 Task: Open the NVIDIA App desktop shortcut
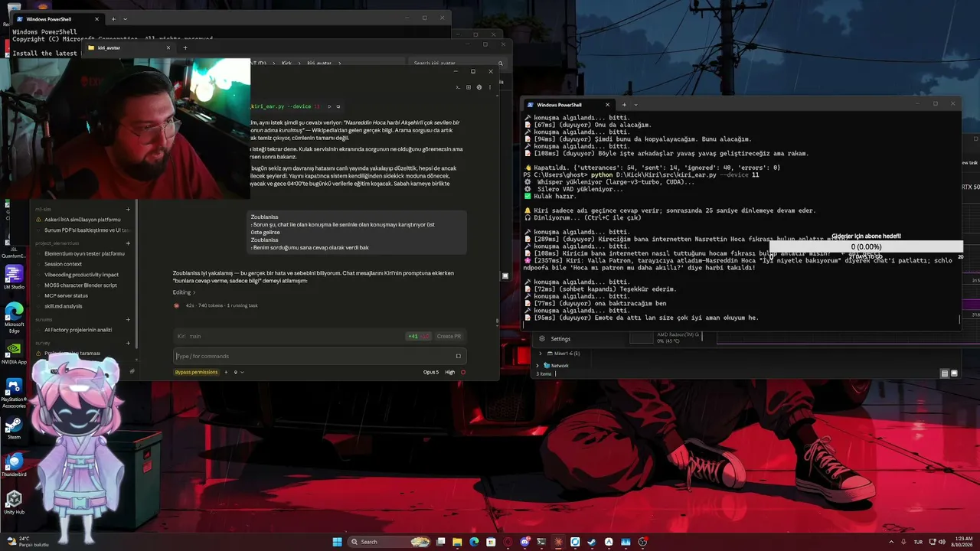[14, 354]
